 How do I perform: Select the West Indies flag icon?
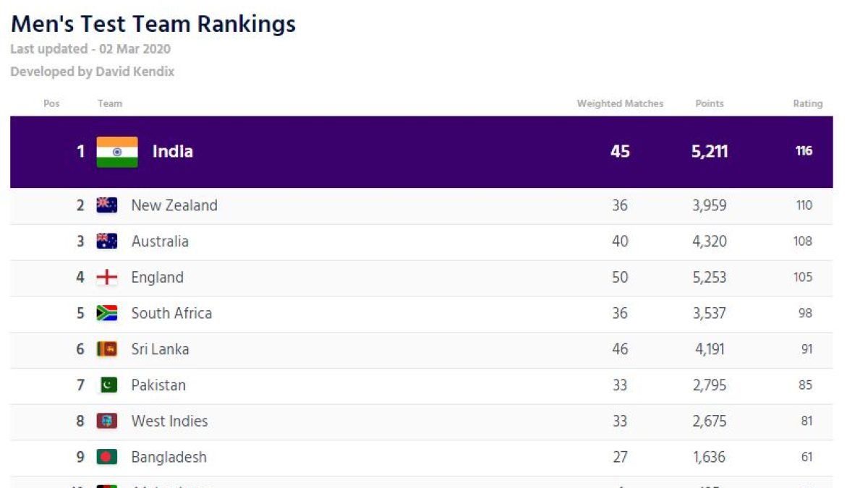(107, 421)
